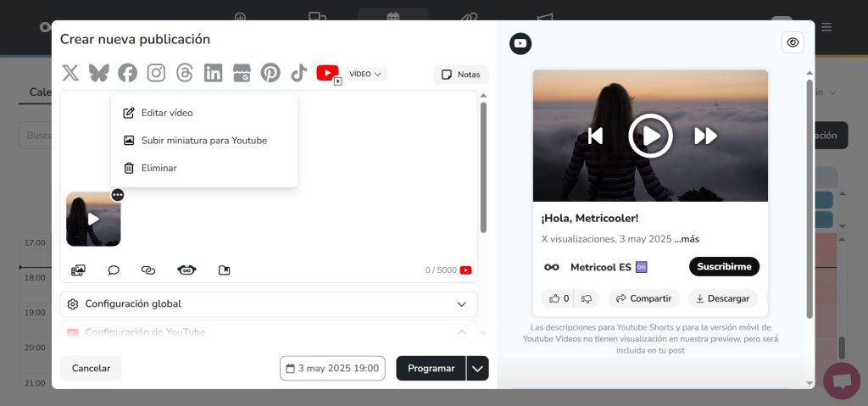Click the previous track button in preview

595,136
